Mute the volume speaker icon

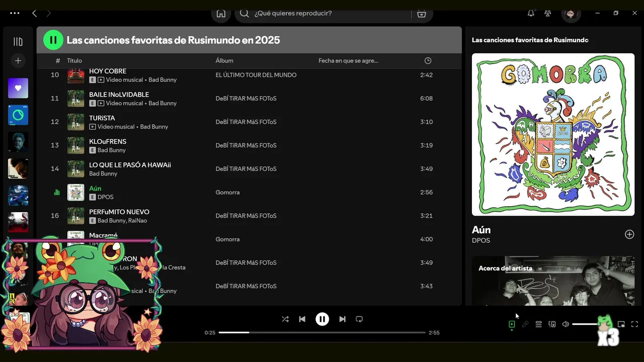click(566, 324)
